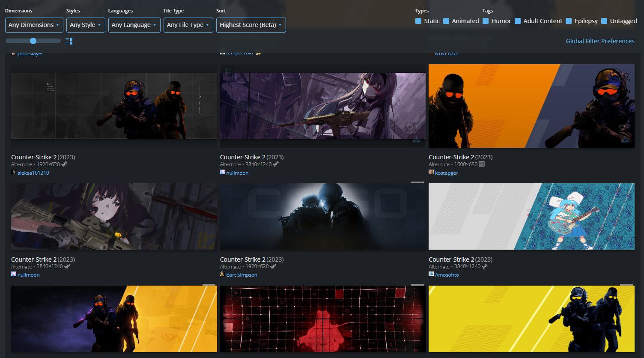This screenshot has width=644, height=358.
Task: Open the blue-lit soldiers banner by Bart Simpson
Action: (x=323, y=216)
